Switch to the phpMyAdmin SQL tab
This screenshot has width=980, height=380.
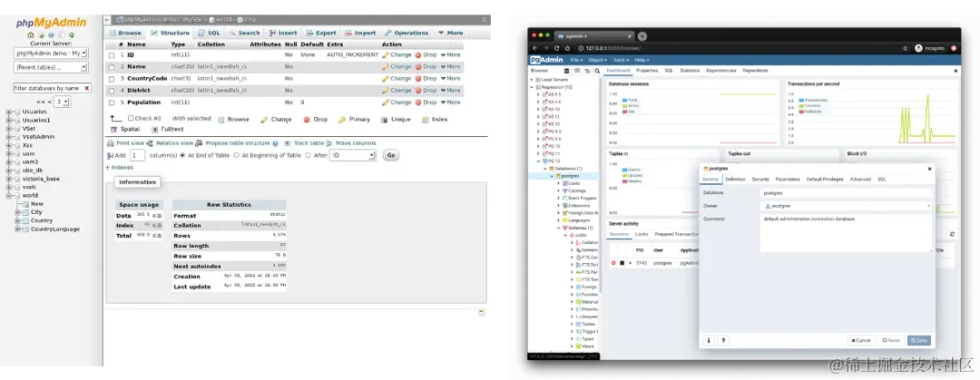tap(209, 33)
